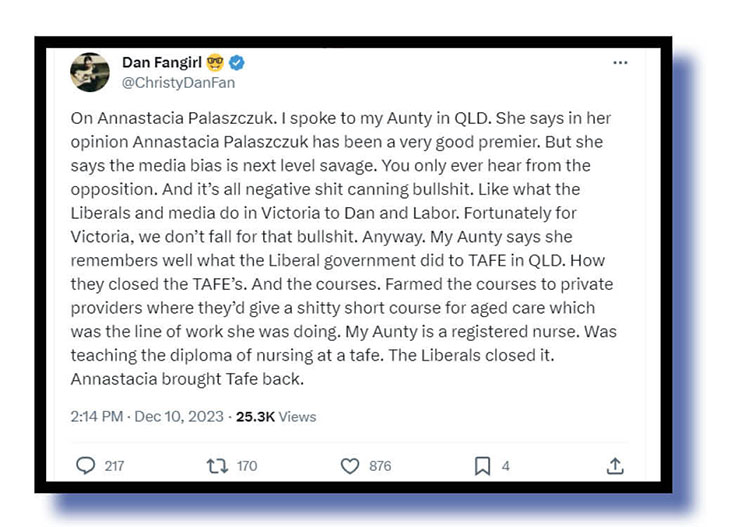The width and height of the screenshot is (737, 527).
Task: Click the 2:14 PM timestamp
Action: 96,416
